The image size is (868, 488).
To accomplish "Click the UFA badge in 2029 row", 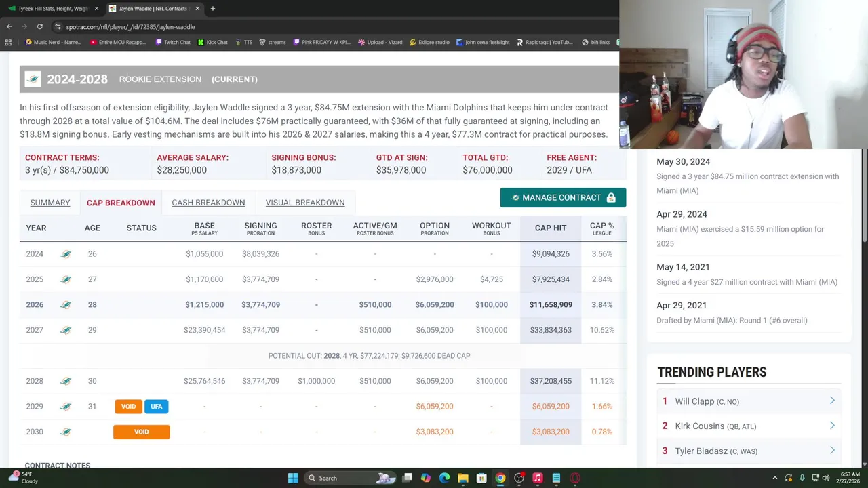I will pos(157,406).
